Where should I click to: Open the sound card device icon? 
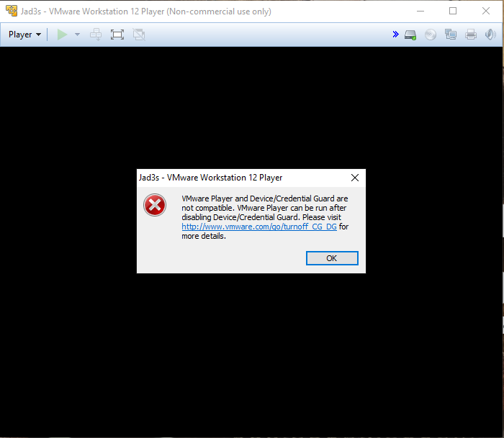490,35
